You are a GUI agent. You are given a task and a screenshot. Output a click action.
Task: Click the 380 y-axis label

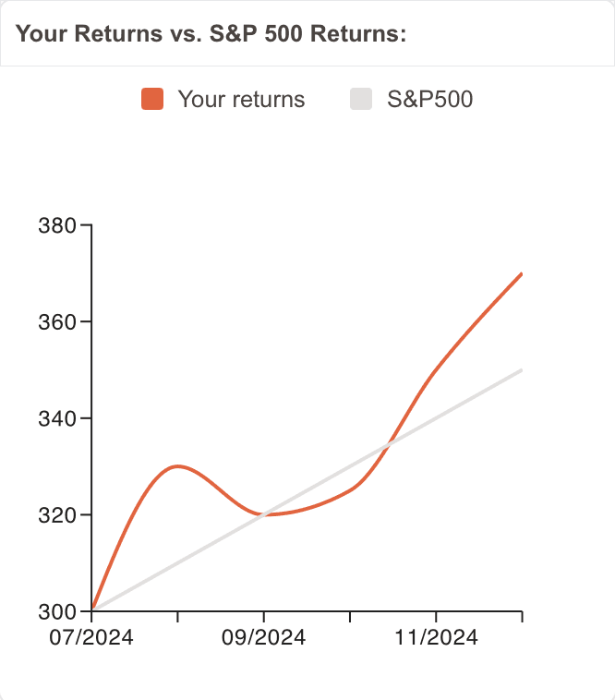56,225
